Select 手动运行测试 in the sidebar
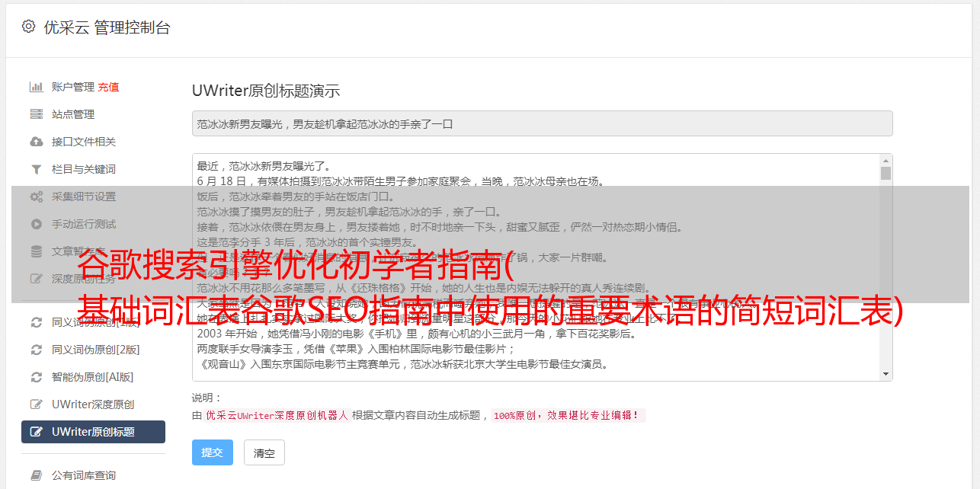This screenshot has width=980, height=489. 84,224
